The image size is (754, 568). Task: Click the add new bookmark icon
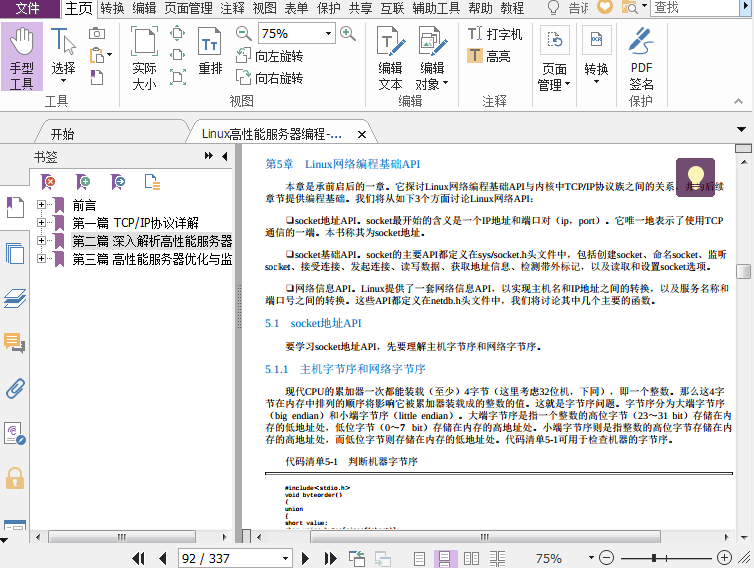tap(83, 182)
